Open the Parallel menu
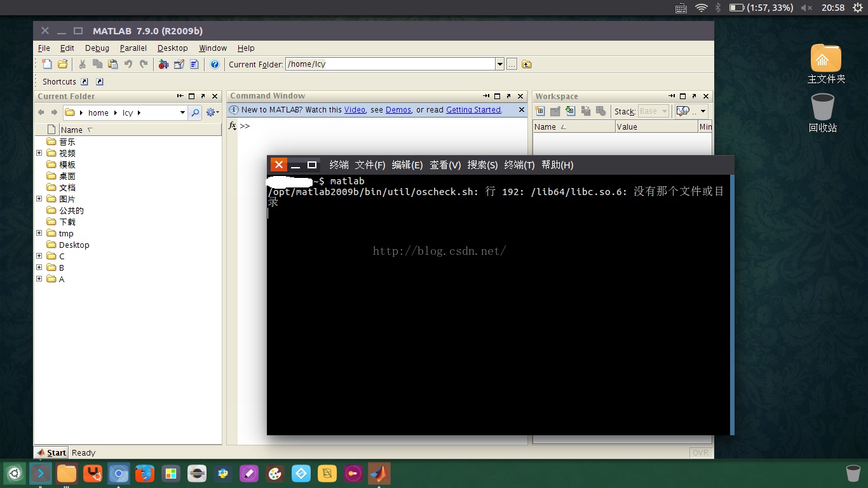The image size is (868, 488). coord(133,48)
